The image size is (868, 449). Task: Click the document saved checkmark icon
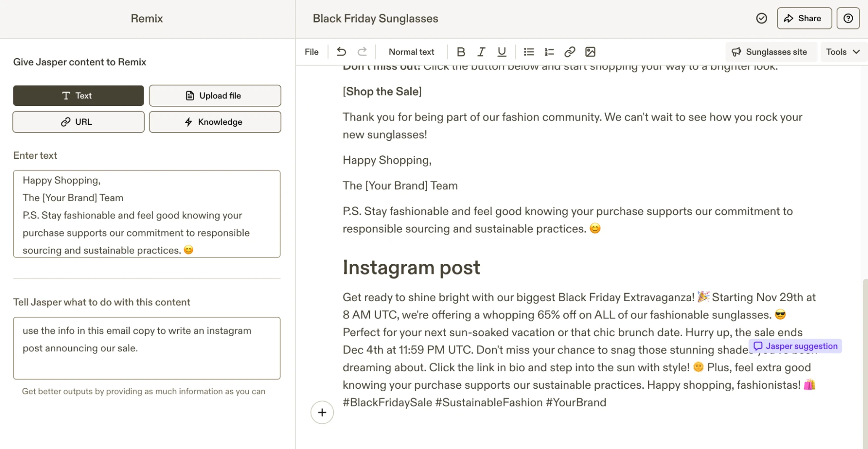click(762, 18)
